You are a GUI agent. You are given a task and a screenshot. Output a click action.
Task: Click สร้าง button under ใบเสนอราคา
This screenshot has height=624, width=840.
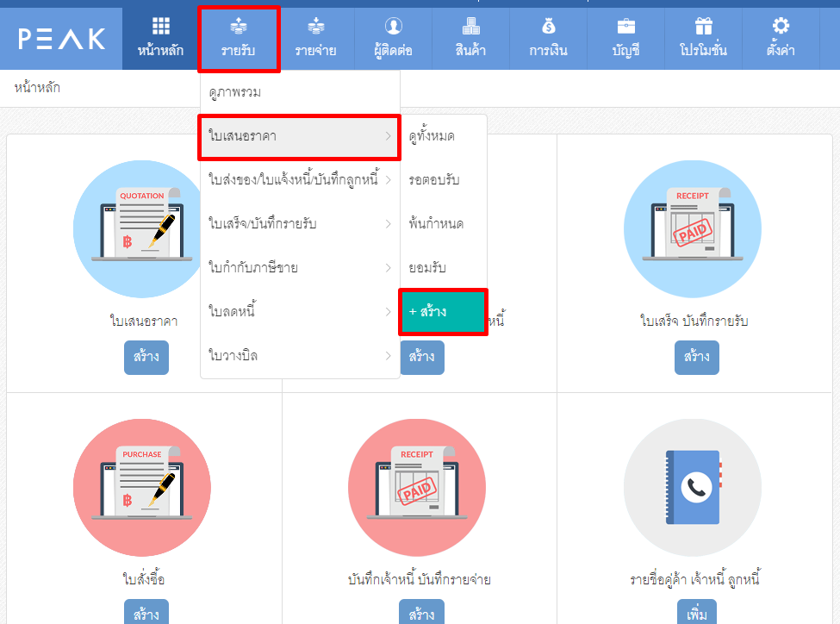[x=146, y=357]
